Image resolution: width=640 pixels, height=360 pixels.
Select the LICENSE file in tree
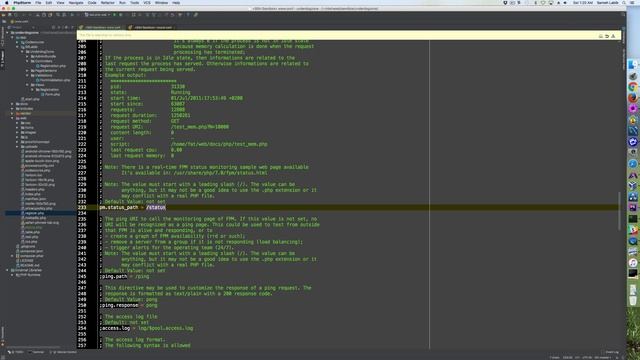[x=24, y=260]
